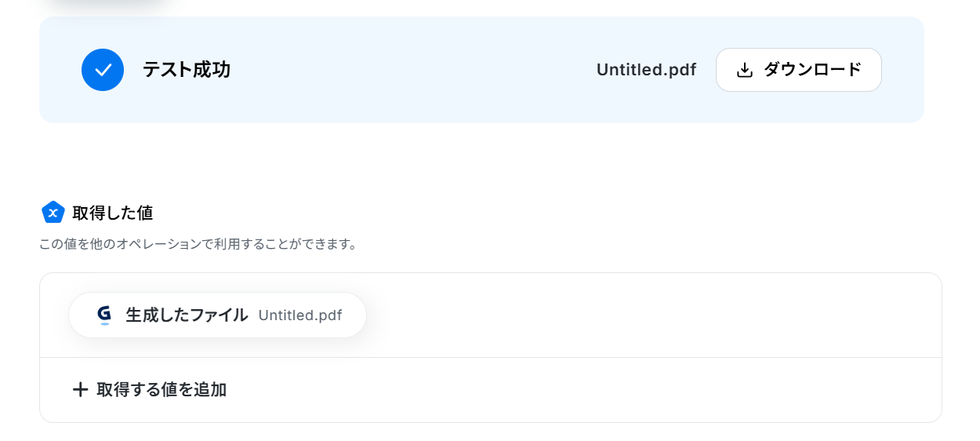Click the 取得する値を追加 text

(162, 389)
